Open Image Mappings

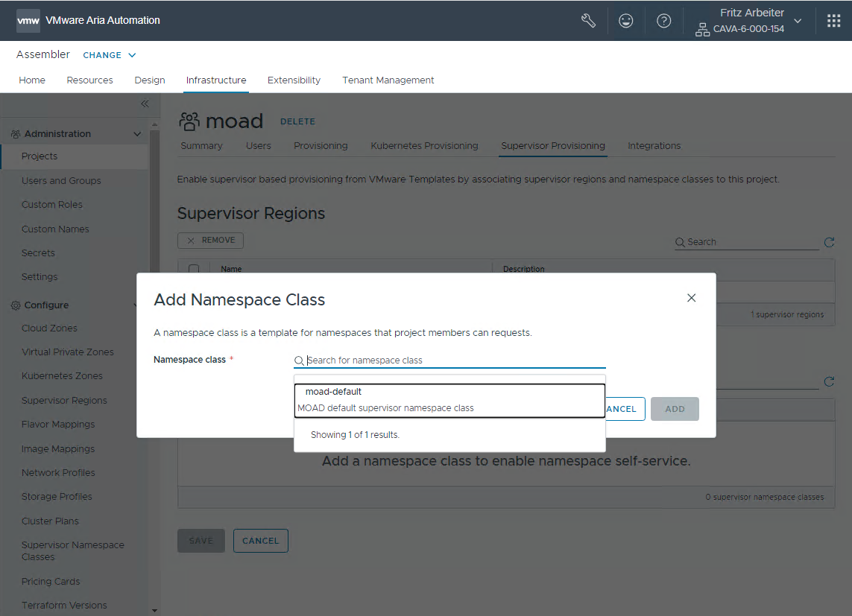[x=57, y=449]
